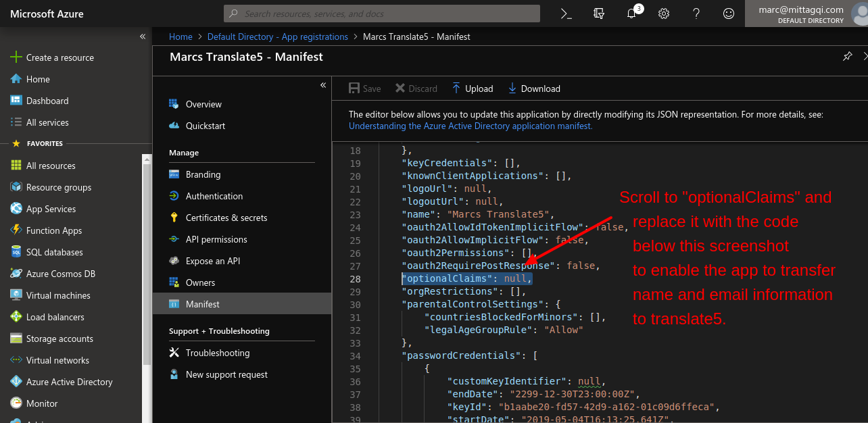The height and width of the screenshot is (423, 868).
Task: Open SQL databases favorite
Action: (46, 252)
